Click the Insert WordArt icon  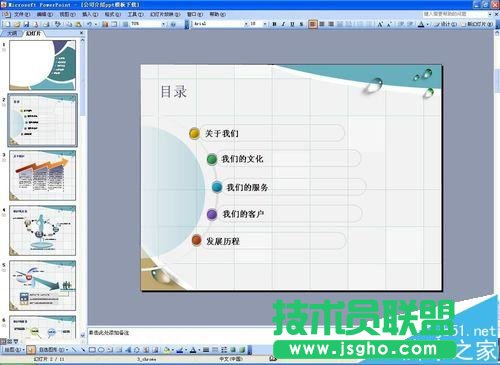(x=128, y=350)
